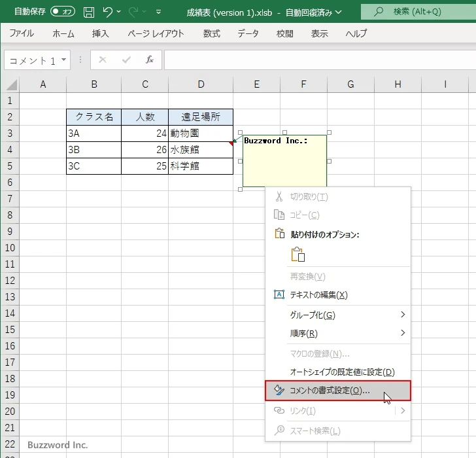
Task: Select row 7 header
Action: [10, 199]
